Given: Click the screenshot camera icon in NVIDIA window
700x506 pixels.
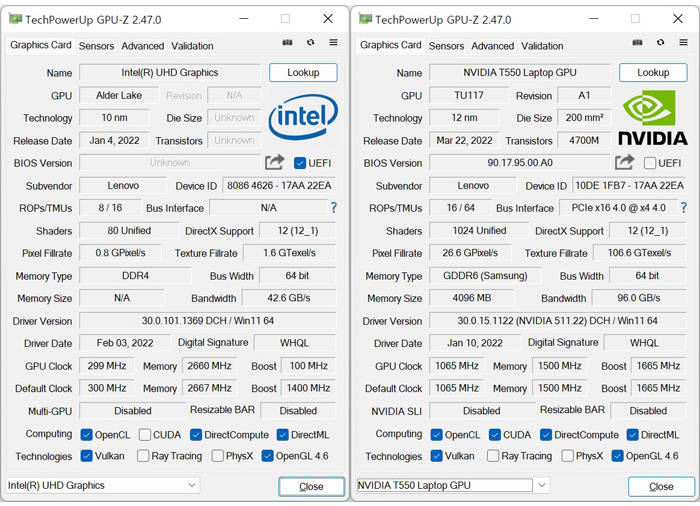Looking at the screenshot, I should [638, 42].
